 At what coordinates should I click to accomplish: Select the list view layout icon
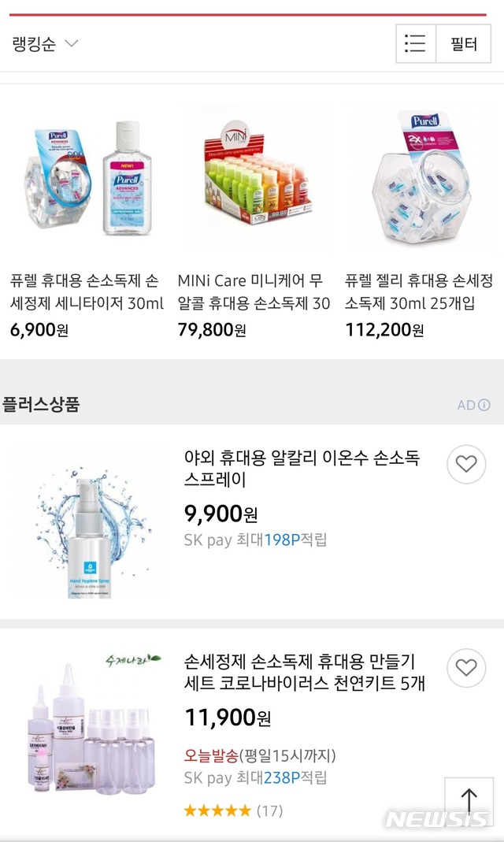(416, 43)
